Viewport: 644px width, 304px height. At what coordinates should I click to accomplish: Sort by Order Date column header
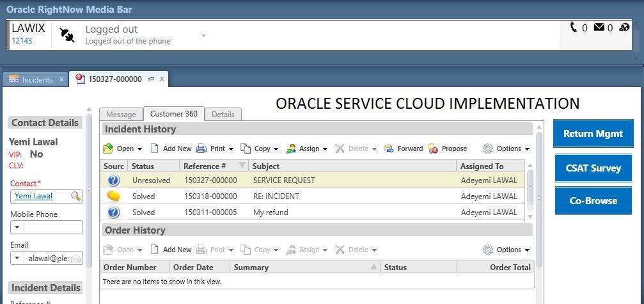(x=200, y=268)
